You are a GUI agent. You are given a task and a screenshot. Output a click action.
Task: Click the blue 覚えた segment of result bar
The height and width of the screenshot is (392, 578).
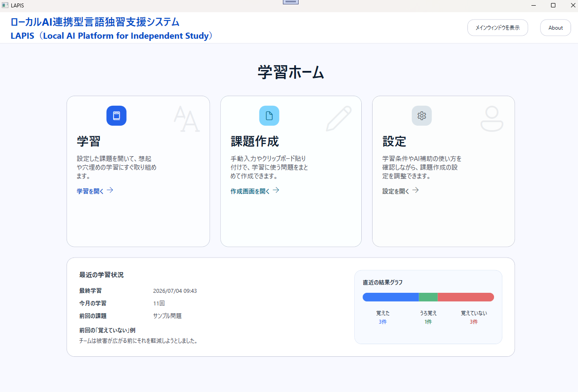[x=390, y=297]
